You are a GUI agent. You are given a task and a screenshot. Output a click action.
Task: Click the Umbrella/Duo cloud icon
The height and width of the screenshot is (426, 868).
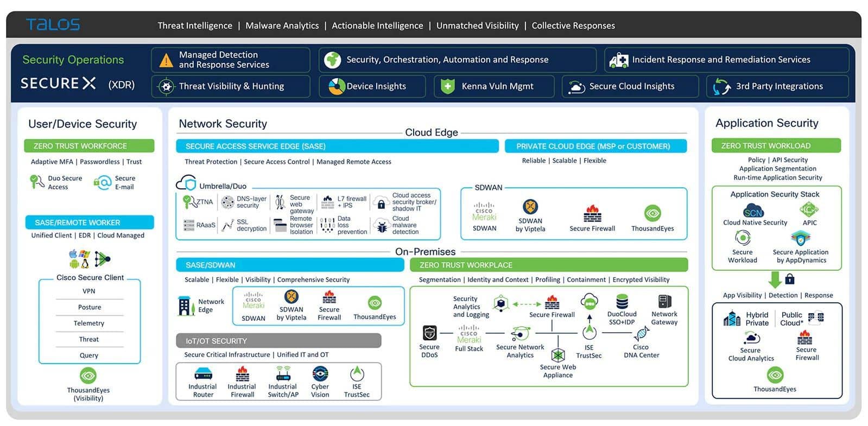(x=186, y=183)
